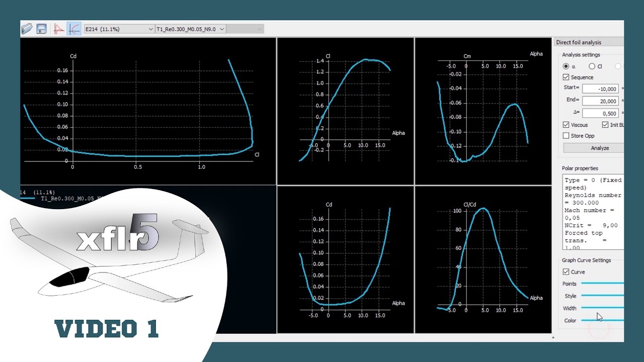The image size is (644, 362).
Task: Select the α analysis radio button
Action: point(566,66)
